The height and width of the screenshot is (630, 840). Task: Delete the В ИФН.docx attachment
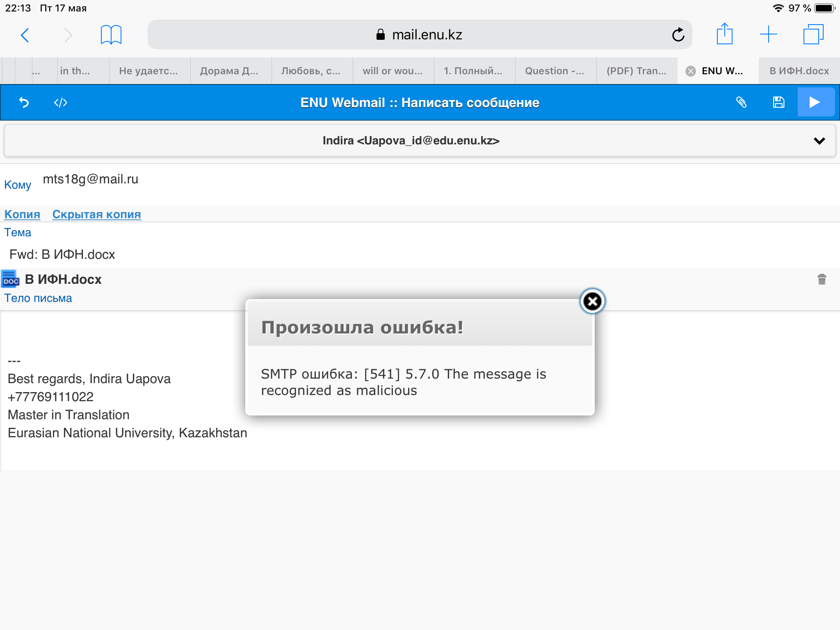(x=822, y=279)
